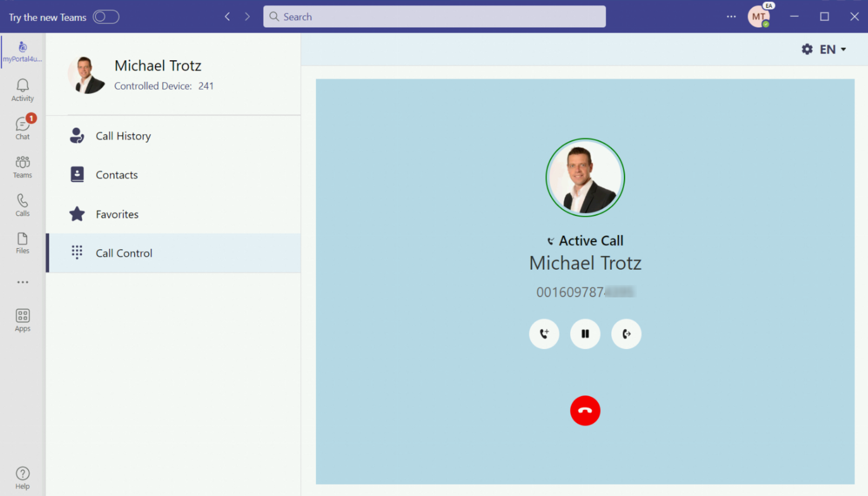Transfer the active call
The width and height of the screenshot is (868, 496).
626,334
